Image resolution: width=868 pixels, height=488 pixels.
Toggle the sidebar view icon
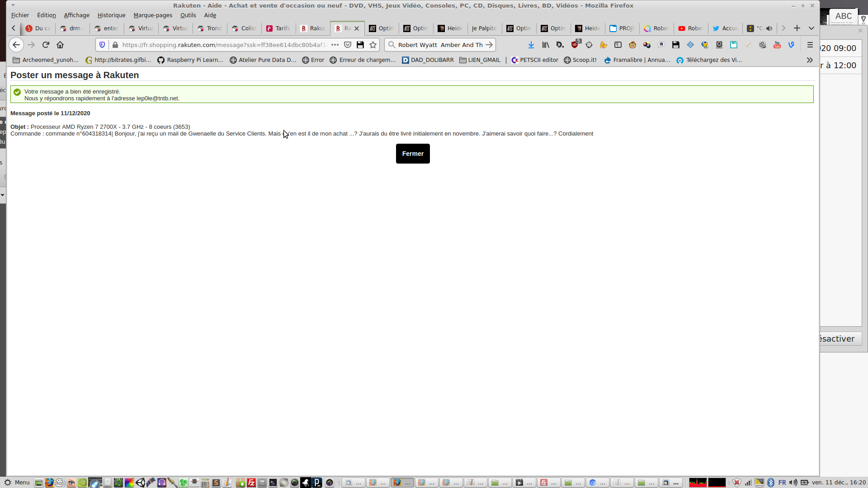pyautogui.click(x=618, y=45)
